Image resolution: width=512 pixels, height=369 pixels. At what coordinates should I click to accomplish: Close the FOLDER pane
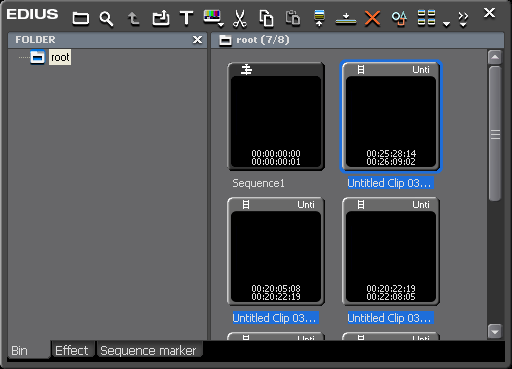pyautogui.click(x=197, y=40)
